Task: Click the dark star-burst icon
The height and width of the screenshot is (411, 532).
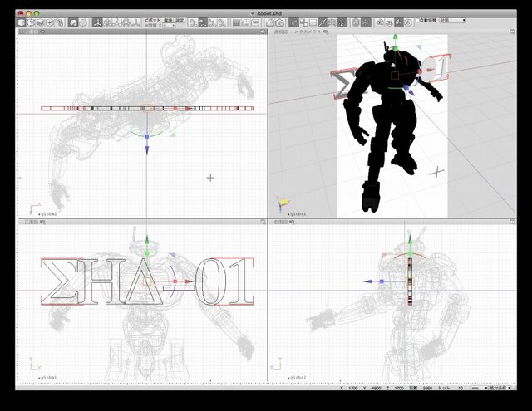Action: tap(366, 22)
